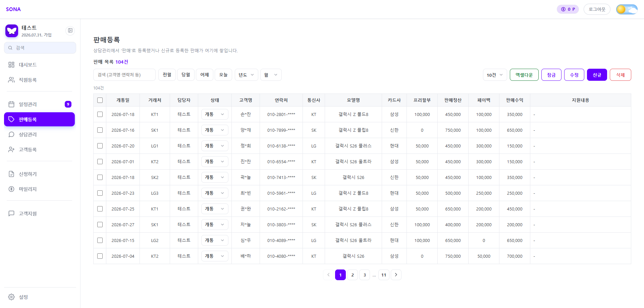Open 직원등록 people icon
The image size is (644, 308).
[x=11, y=80]
